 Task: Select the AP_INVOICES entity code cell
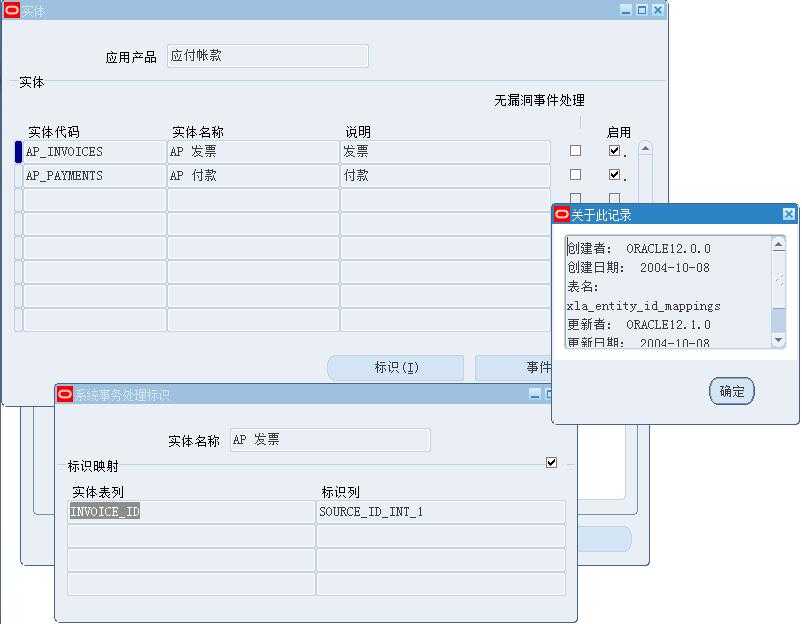(90, 153)
